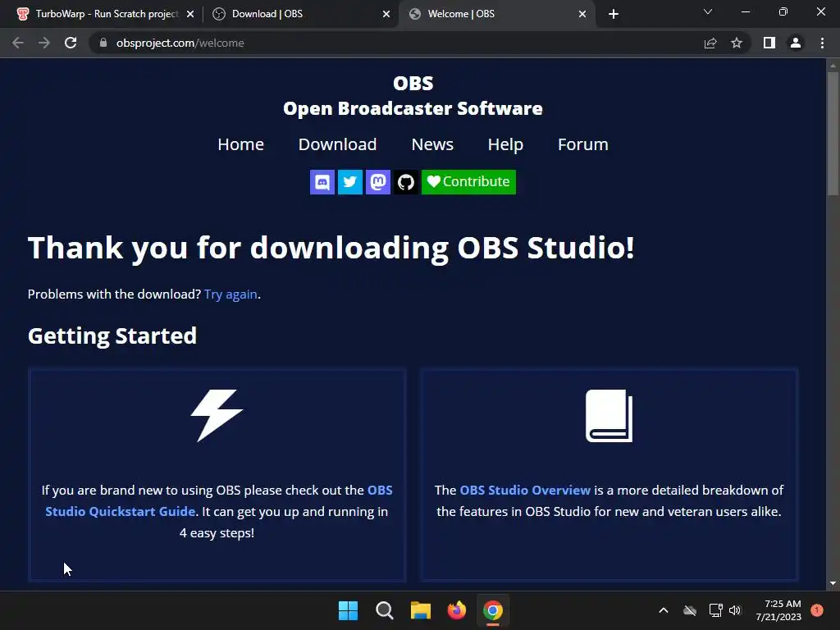Screen dimensions: 840x630
Task: Open the clock and date panel
Action: pyautogui.click(x=778, y=610)
